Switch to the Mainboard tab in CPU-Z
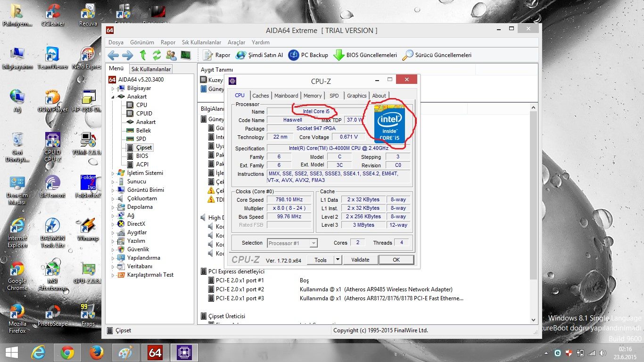Image resolution: width=644 pixels, height=362 pixels. [286, 96]
